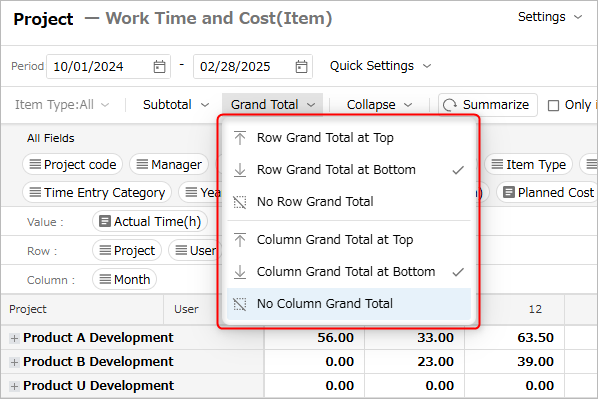The height and width of the screenshot is (399, 598).
Task: Click the Summarize refresh icon
Action: (450, 105)
